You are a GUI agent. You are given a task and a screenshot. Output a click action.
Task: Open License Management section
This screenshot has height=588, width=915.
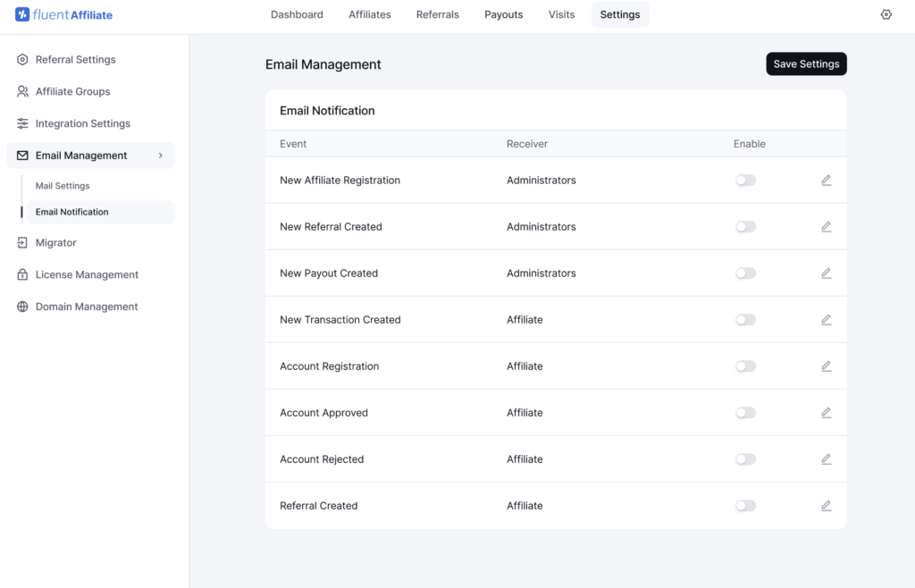87,274
